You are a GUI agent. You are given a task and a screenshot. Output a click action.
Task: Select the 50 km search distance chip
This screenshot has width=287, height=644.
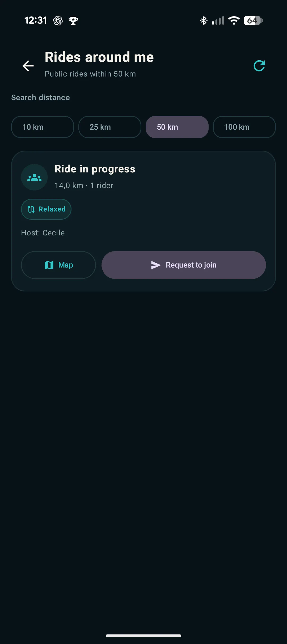coord(177,127)
